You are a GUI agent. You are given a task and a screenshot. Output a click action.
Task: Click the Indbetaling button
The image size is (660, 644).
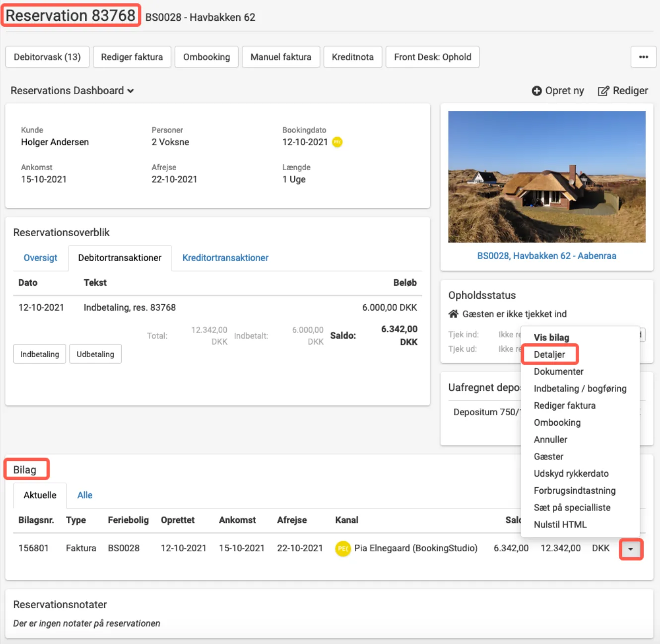click(x=39, y=354)
